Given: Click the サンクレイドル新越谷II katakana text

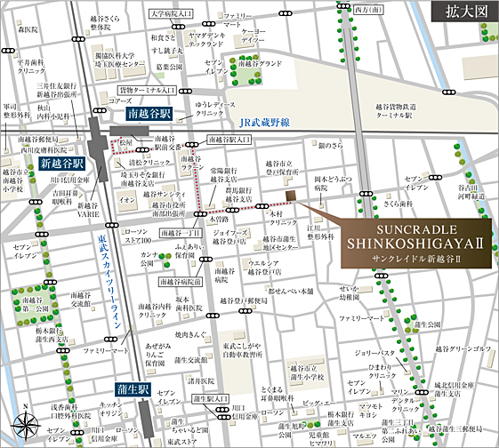Looking at the screenshot, I should tap(416, 259).
